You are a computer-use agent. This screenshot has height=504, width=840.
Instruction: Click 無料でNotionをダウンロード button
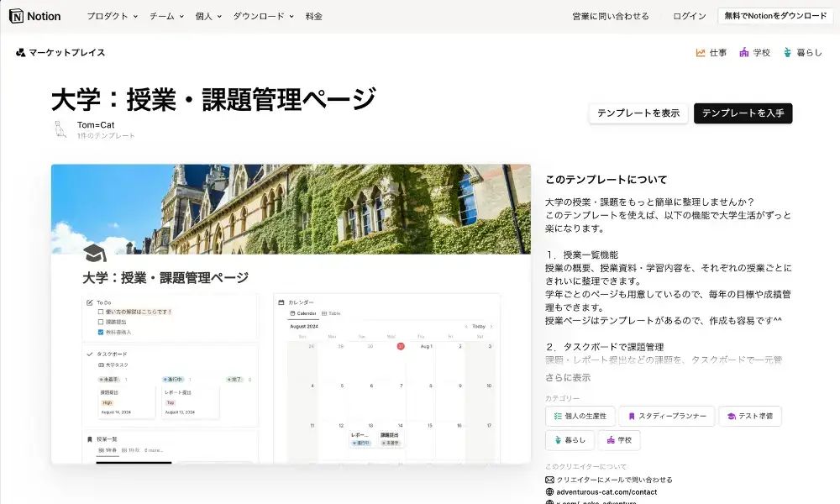pyautogui.click(x=775, y=16)
